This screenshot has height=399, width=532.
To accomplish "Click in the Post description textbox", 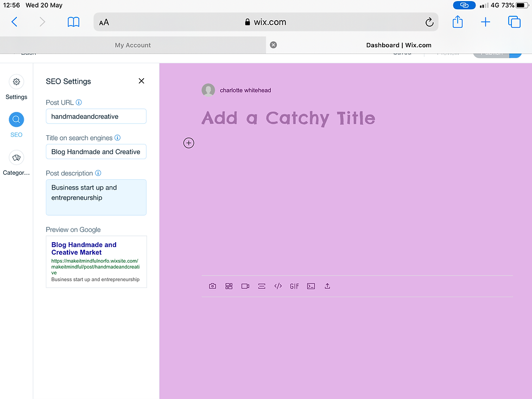I will pos(96,198).
